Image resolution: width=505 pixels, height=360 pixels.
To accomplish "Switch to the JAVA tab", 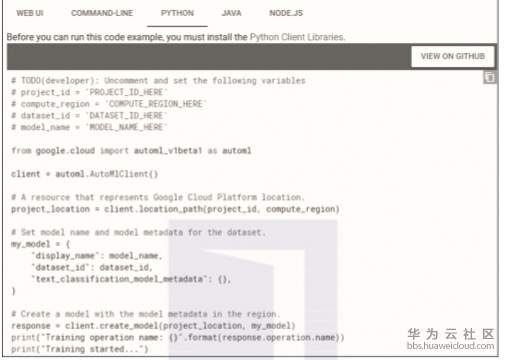I will pos(232,13).
